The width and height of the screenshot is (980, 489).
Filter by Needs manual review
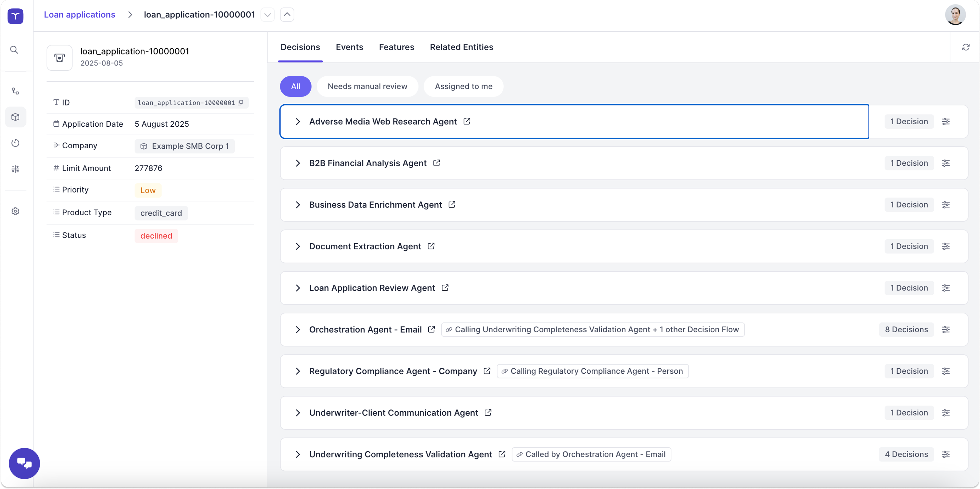pos(367,86)
